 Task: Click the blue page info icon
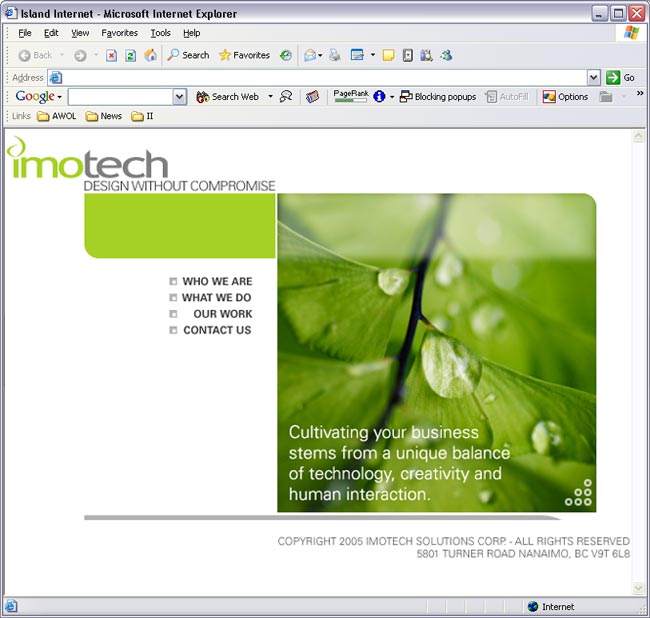(379, 97)
